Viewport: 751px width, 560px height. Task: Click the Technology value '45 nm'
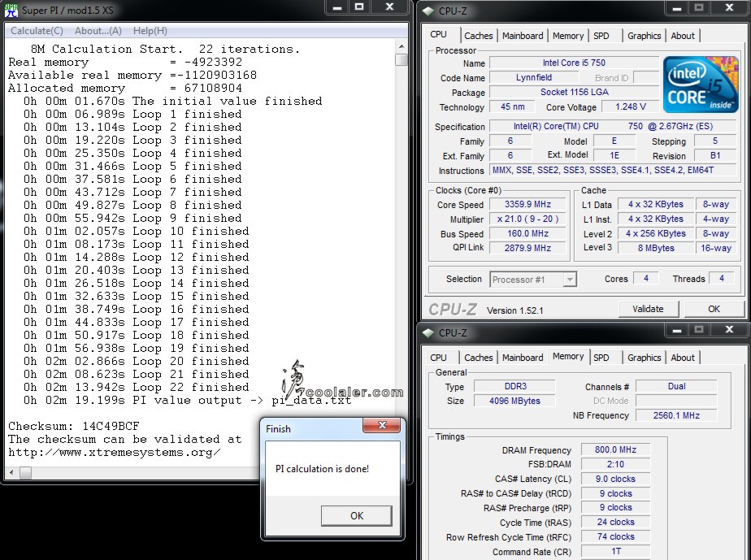513,106
